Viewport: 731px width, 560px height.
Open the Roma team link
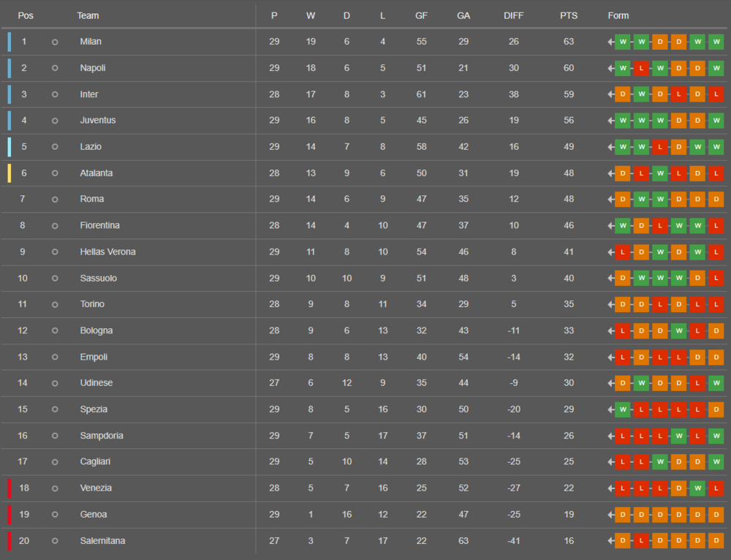(92, 199)
